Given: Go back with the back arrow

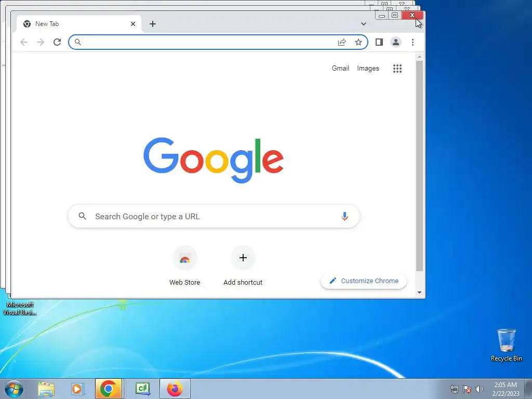Looking at the screenshot, I should point(24,42).
